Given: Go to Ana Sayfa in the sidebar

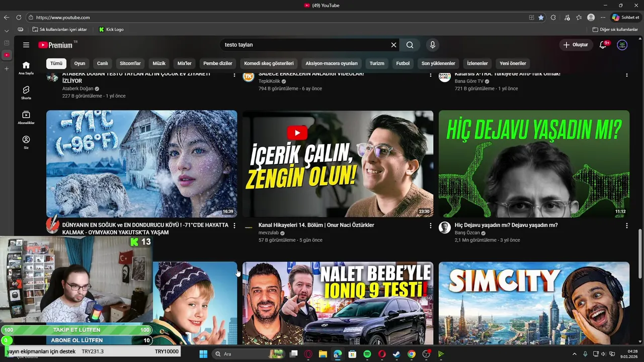Looking at the screenshot, I should [26, 68].
